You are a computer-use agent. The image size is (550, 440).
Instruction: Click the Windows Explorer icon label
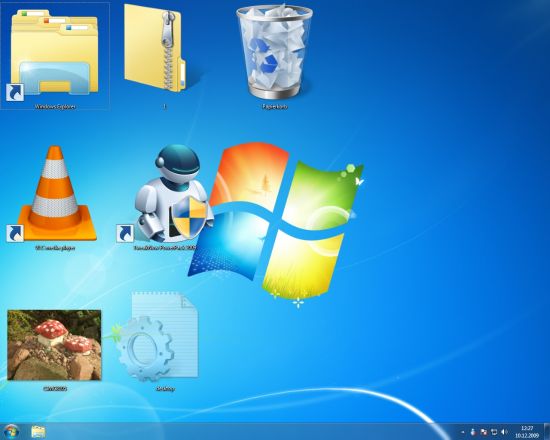(55, 107)
